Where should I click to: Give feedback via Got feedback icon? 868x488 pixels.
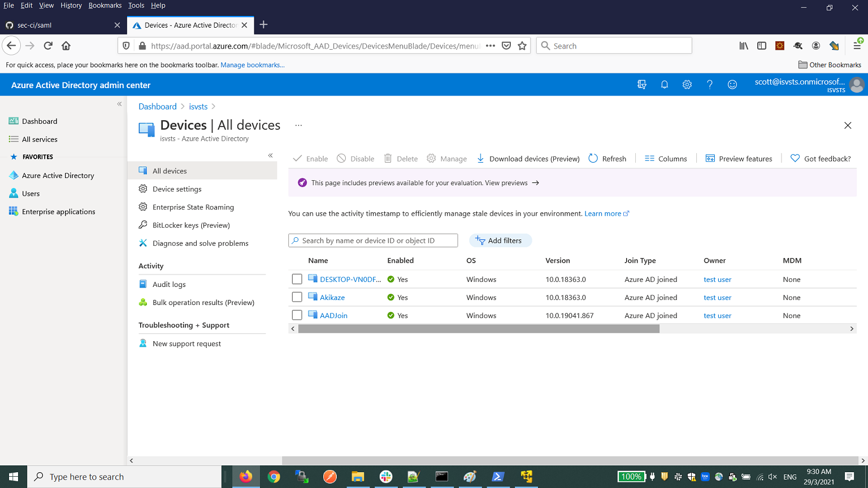[796, 159]
